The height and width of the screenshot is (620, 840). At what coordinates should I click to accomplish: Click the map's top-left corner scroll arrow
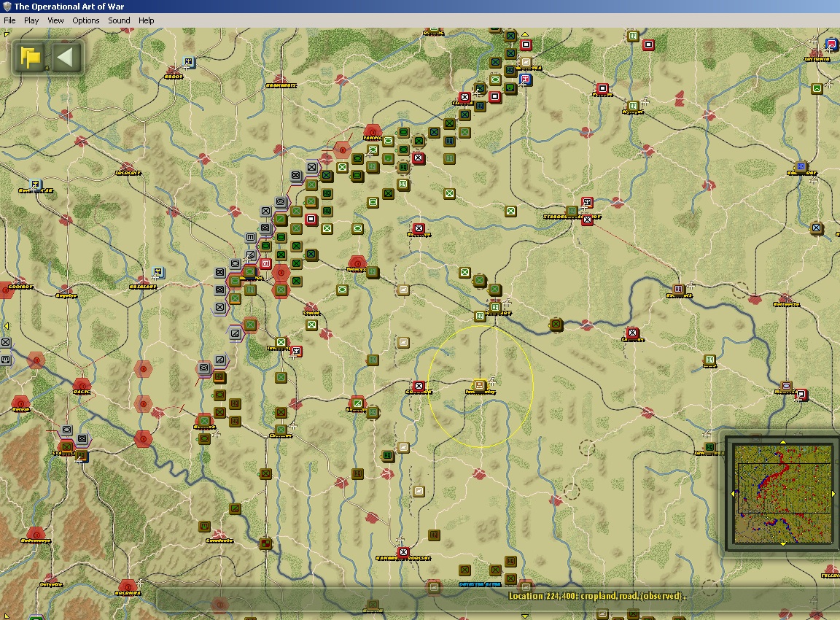point(7,35)
